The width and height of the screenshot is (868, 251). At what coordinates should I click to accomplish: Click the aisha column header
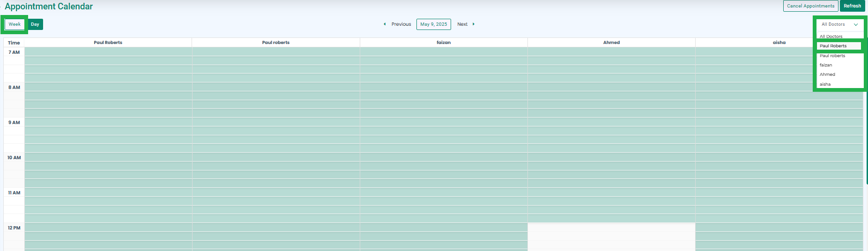click(x=779, y=43)
